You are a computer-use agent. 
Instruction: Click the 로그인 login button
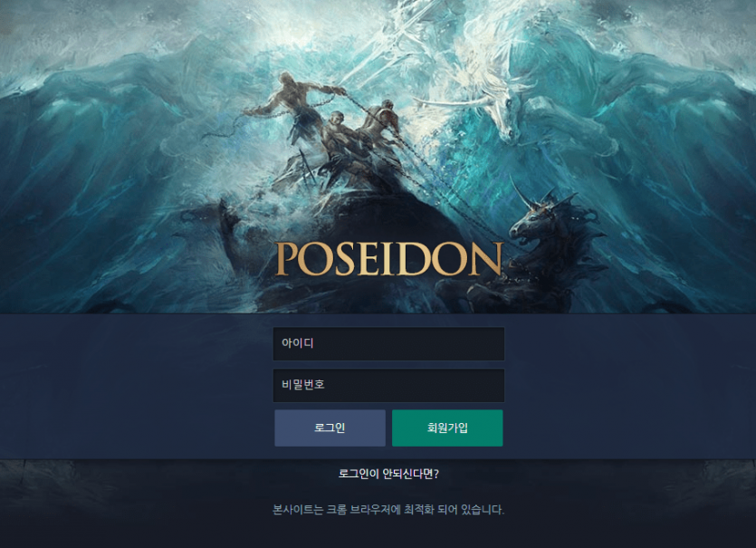[x=330, y=428]
